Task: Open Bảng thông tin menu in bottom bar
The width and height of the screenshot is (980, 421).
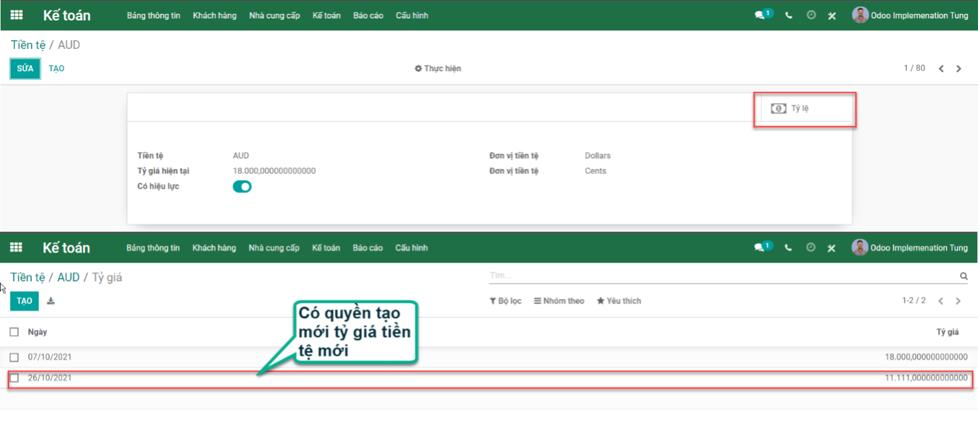Action: [x=153, y=247]
